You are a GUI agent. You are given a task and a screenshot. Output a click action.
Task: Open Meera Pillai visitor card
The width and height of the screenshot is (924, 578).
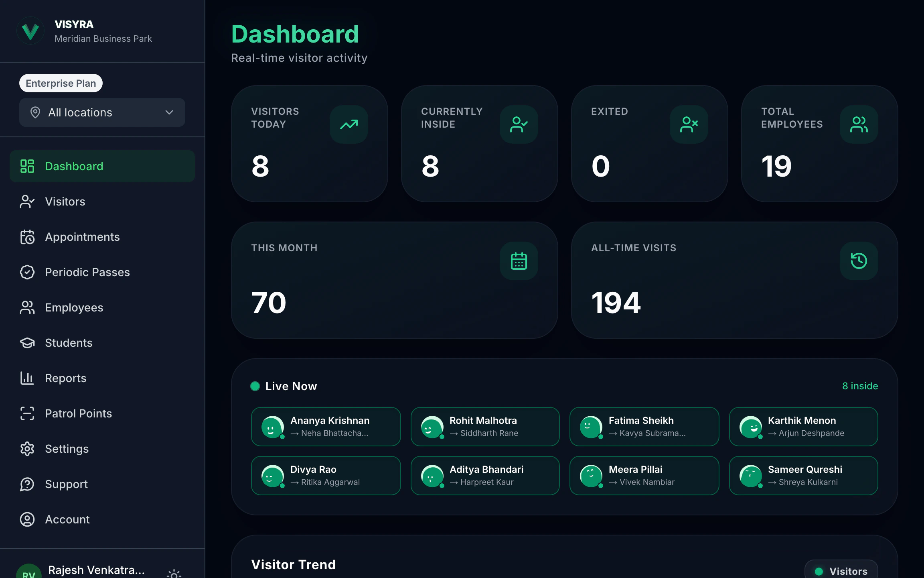[x=644, y=476]
